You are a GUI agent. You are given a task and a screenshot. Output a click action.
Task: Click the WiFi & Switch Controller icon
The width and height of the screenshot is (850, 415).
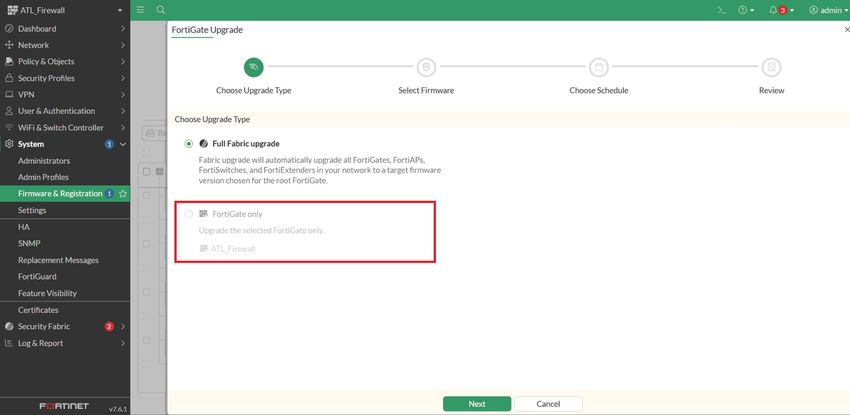tap(9, 127)
